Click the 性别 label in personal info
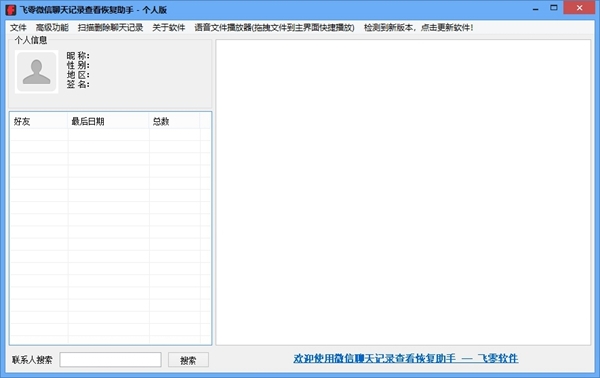 pyautogui.click(x=78, y=65)
